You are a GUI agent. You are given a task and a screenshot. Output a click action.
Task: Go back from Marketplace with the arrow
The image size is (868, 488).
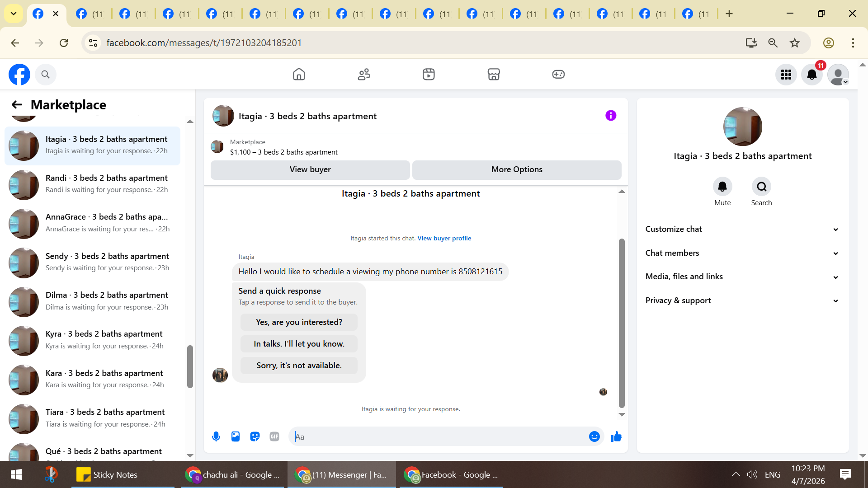pos(17,105)
